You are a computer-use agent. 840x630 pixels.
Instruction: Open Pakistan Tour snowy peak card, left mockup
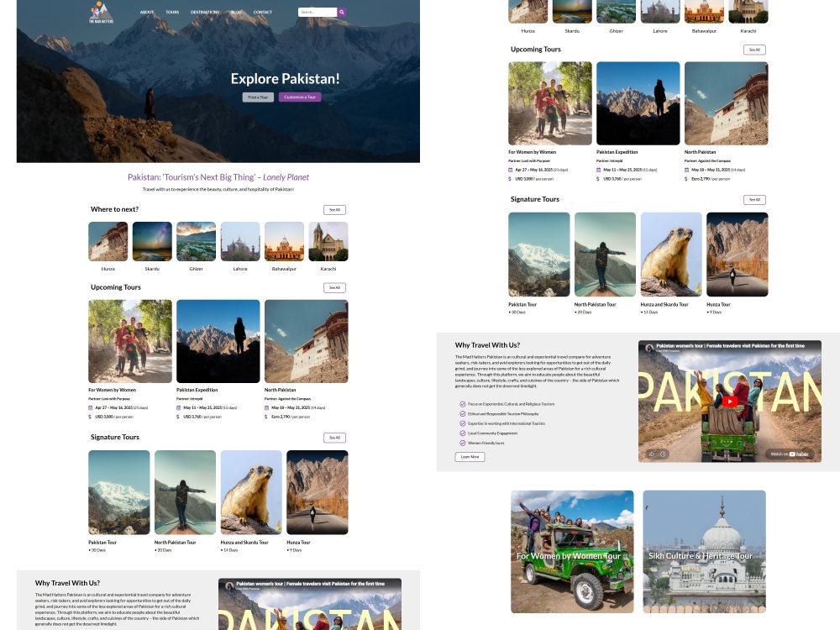pos(119,492)
